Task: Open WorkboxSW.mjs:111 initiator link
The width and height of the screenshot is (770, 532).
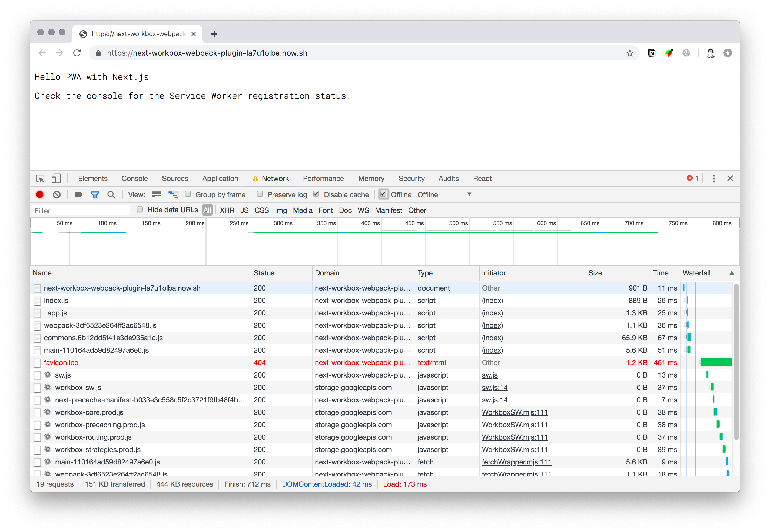Action: coord(515,412)
